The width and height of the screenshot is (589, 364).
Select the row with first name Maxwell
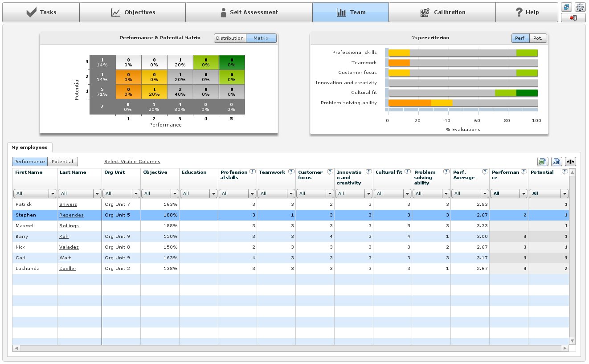(290, 226)
